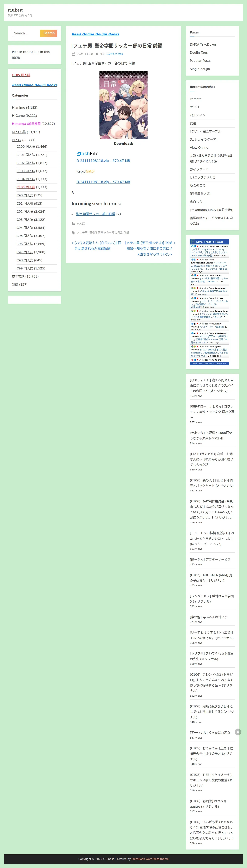Image resolution: width=247 pixels, height=868 pixels.
Task: Select recent search 'View Online'
Action: tap(199, 148)
